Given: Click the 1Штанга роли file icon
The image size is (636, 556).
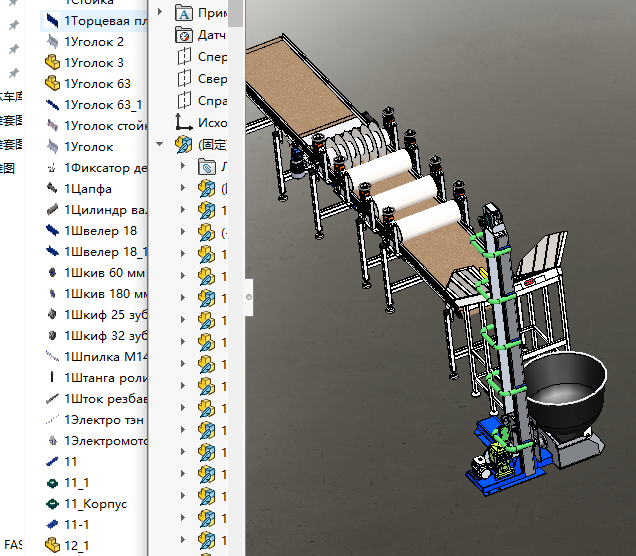Looking at the screenshot, I should point(52,378).
